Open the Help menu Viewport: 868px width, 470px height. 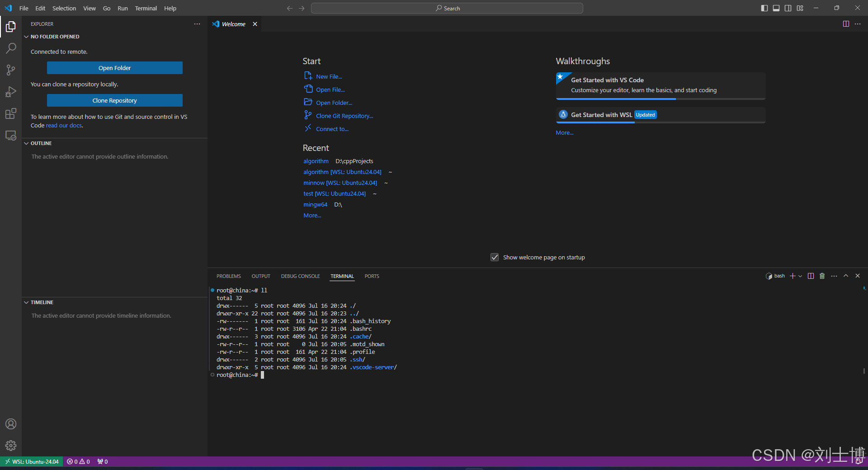pos(170,8)
